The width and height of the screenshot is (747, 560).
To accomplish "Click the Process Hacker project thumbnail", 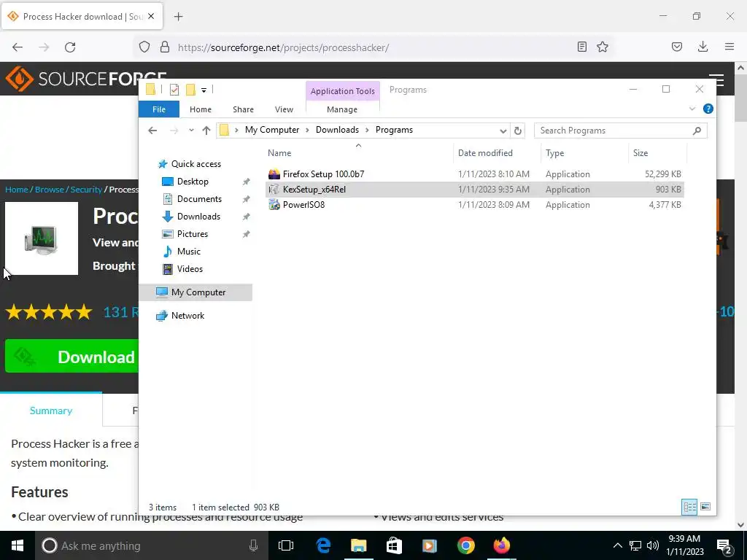I will tap(42, 238).
